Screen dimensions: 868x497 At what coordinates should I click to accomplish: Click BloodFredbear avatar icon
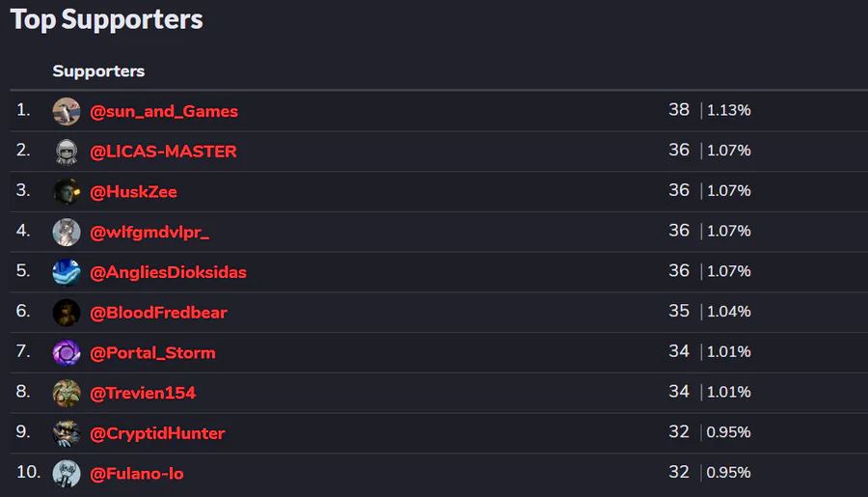66,313
